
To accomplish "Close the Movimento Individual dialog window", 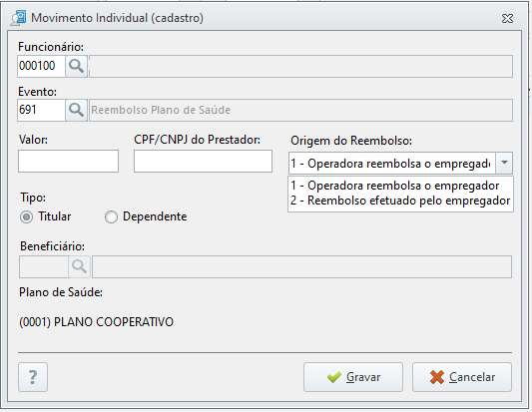I will (507, 18).
